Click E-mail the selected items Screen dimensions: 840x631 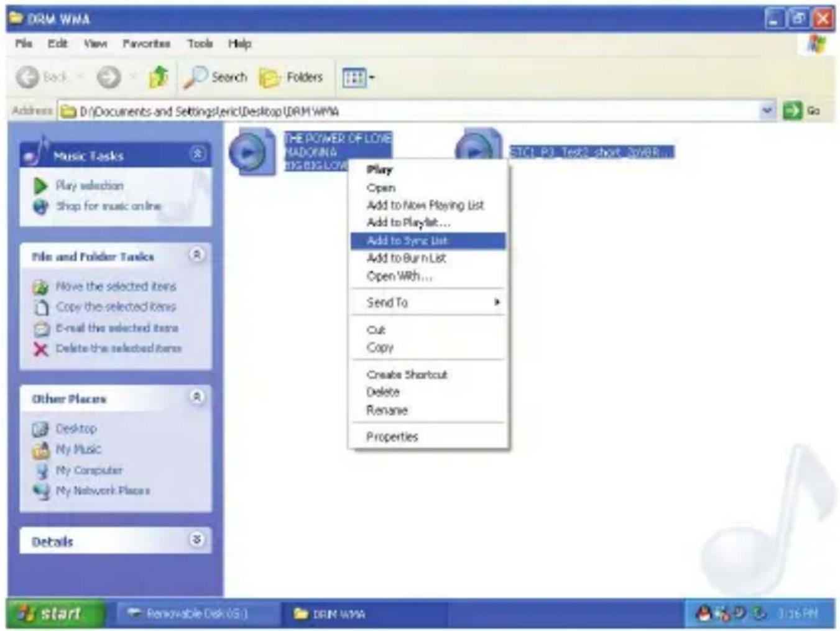tap(117, 328)
